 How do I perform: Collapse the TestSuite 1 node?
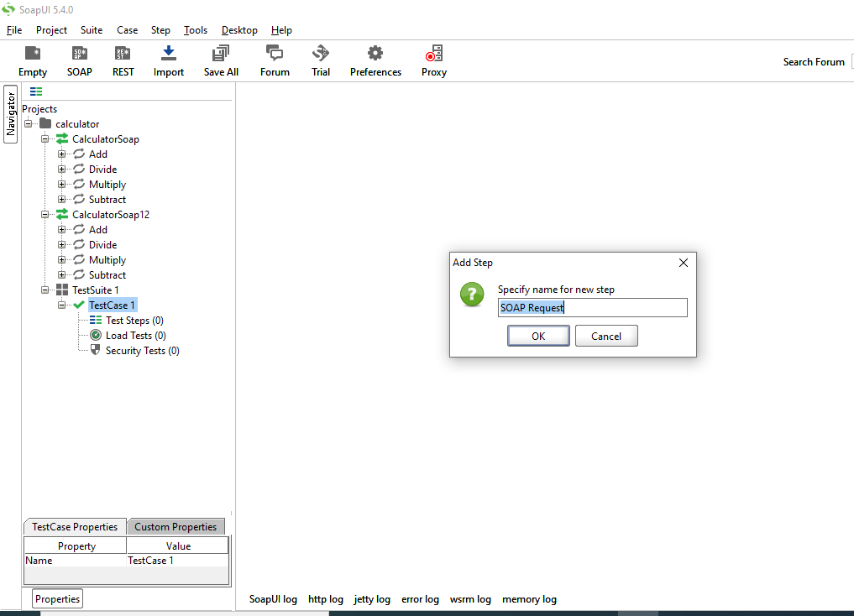45,290
